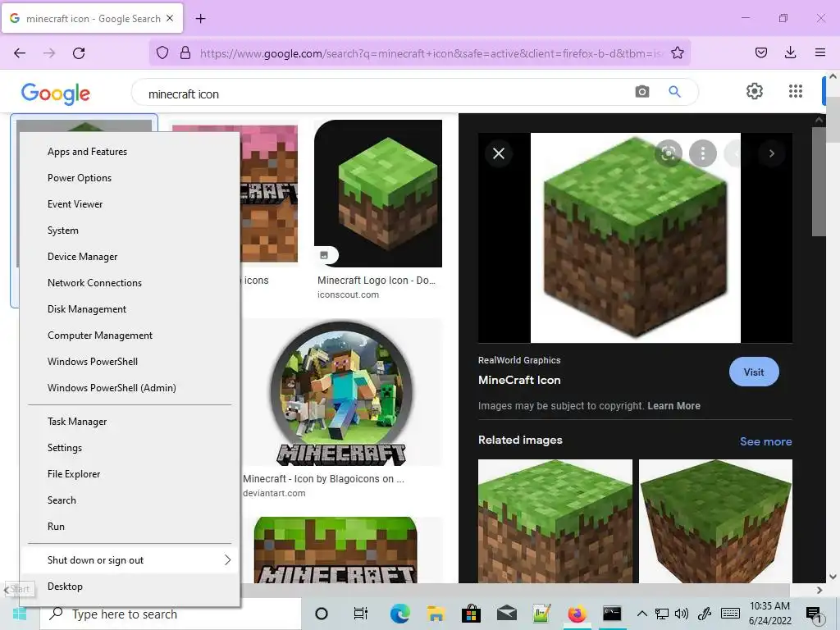Go to next image with right chevron
This screenshot has height=630, width=840.
tap(771, 153)
